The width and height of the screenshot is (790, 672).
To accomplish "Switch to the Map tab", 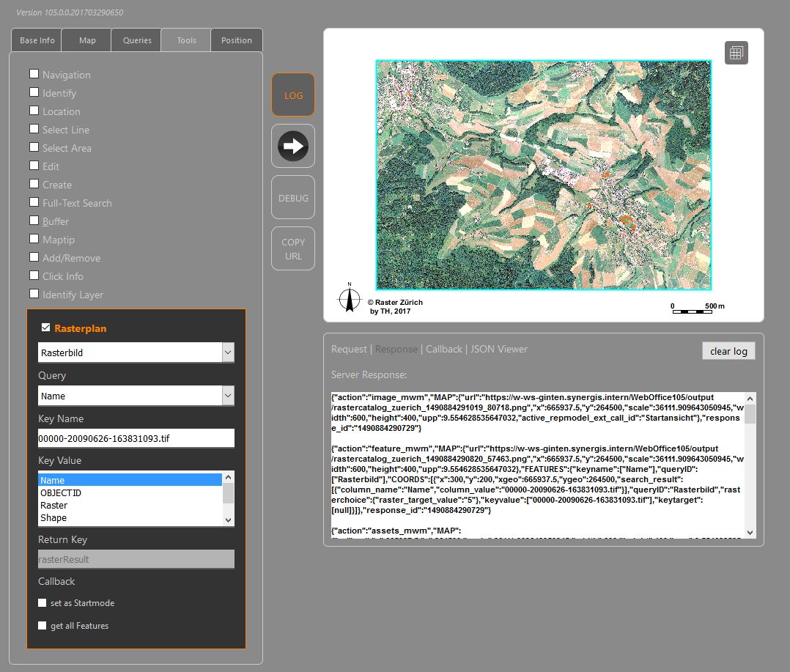I will [86, 40].
